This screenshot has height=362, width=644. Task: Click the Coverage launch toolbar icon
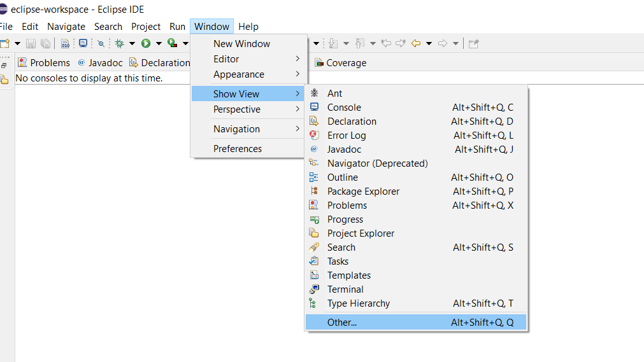(173, 43)
